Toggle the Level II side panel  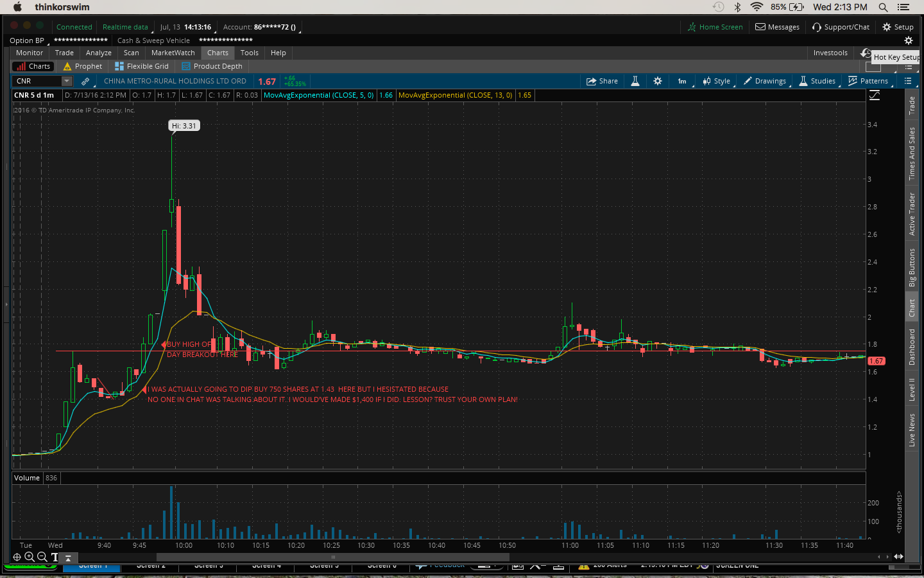[912, 389]
